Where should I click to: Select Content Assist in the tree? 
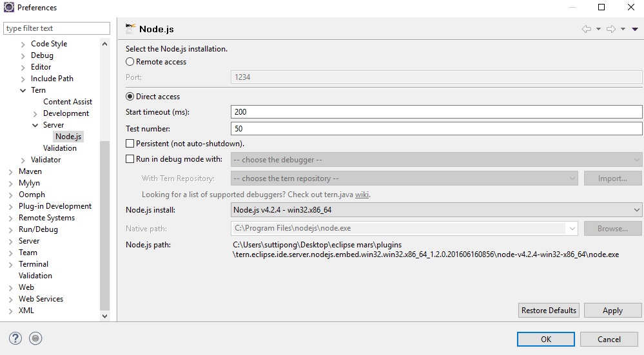68,101
